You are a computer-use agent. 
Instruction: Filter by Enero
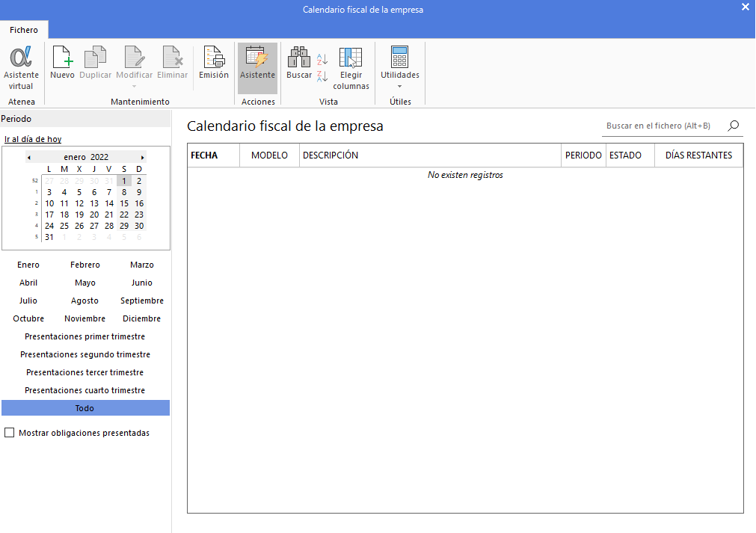[28, 265]
